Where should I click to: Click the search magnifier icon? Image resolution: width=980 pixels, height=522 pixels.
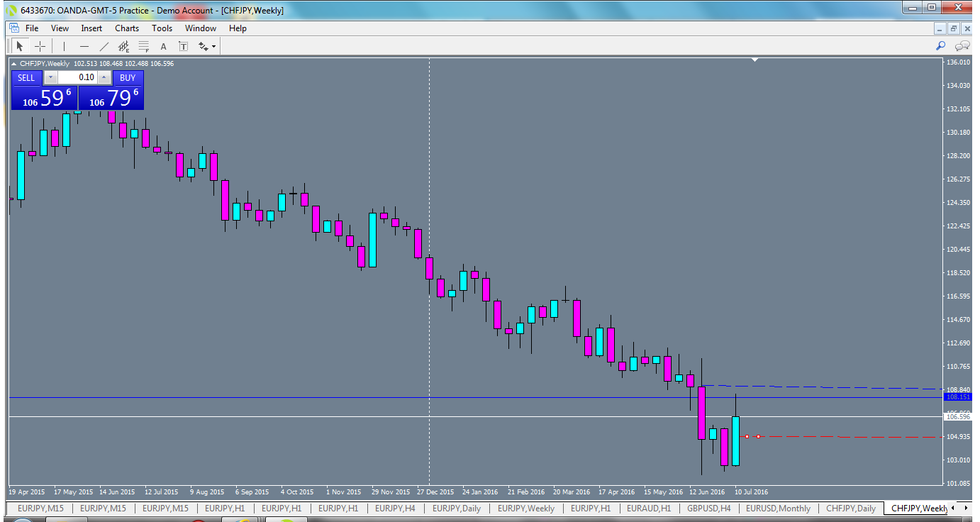point(940,45)
